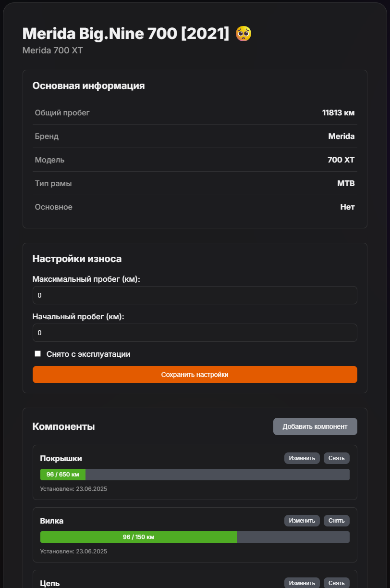This screenshot has width=390, height=588.
Task: Click Снять for the Вилка component
Action: pyautogui.click(x=336, y=521)
